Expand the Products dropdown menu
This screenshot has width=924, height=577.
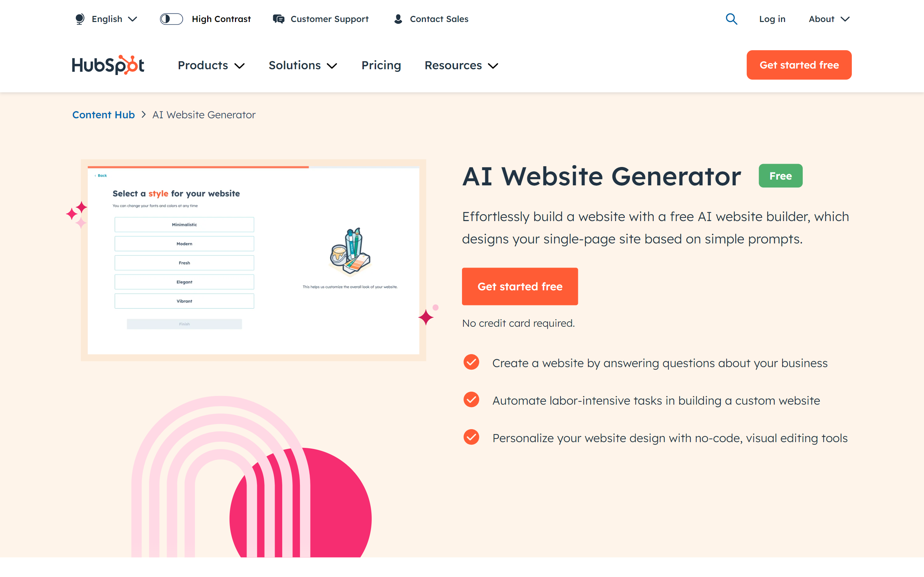point(212,65)
